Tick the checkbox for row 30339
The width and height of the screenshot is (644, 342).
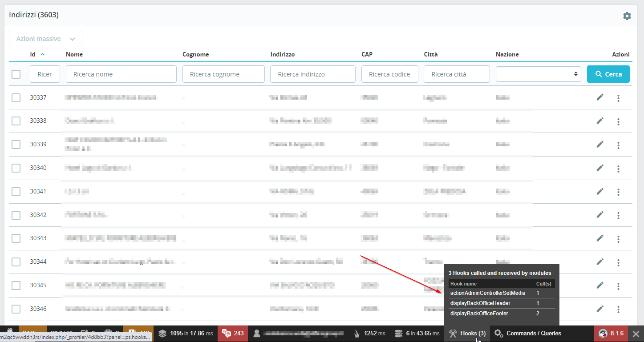[x=16, y=145]
